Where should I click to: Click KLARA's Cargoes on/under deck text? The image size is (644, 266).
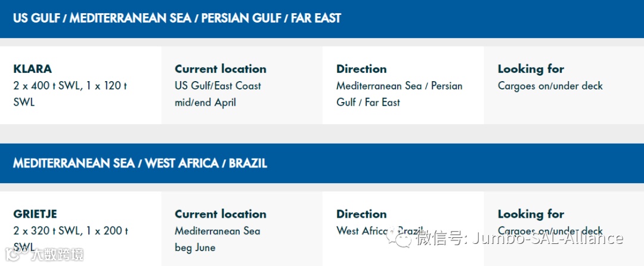point(550,86)
